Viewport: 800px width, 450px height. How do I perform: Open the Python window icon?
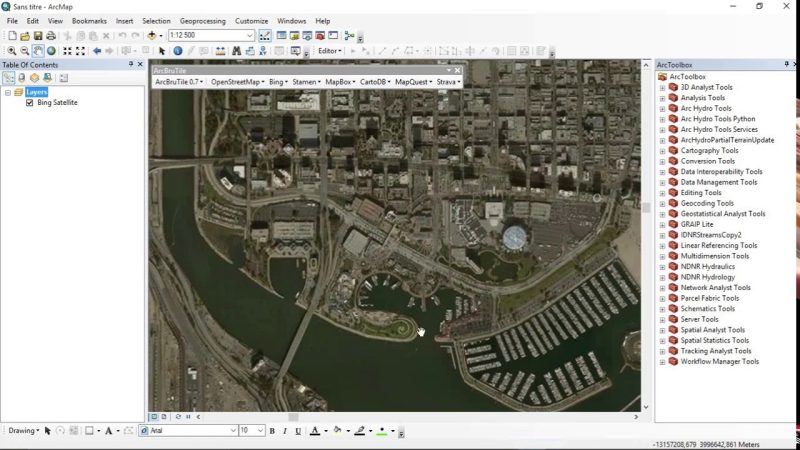tap(333, 36)
